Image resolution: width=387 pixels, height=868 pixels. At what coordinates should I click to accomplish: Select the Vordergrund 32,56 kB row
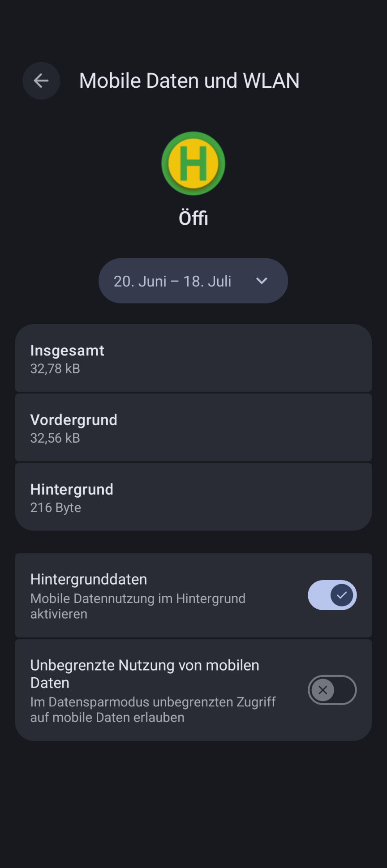coord(193,428)
